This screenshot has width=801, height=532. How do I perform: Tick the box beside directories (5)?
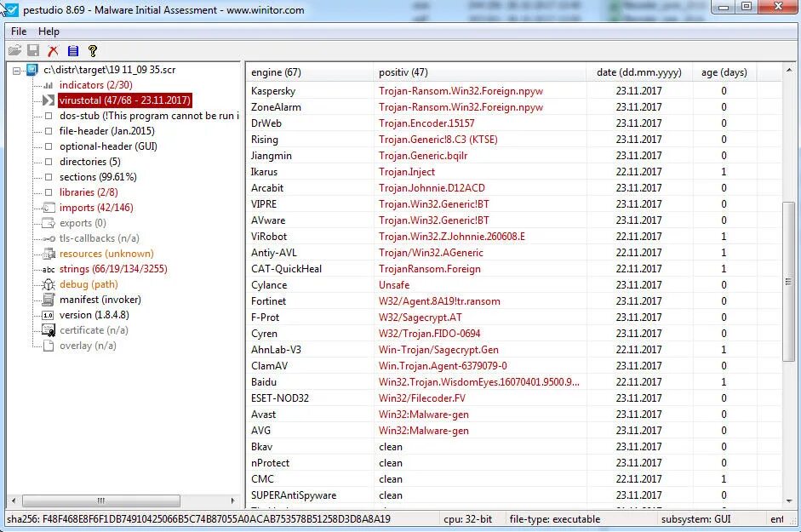[49, 162]
